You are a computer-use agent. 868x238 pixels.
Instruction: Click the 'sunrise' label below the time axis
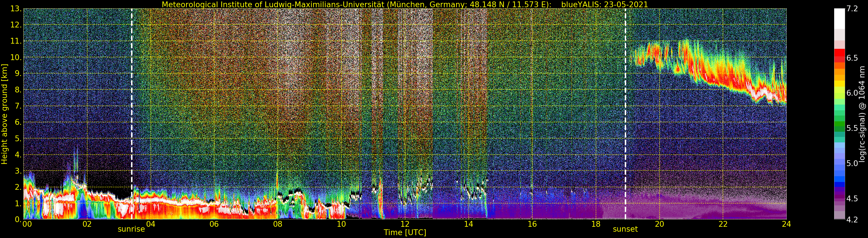click(131, 229)
